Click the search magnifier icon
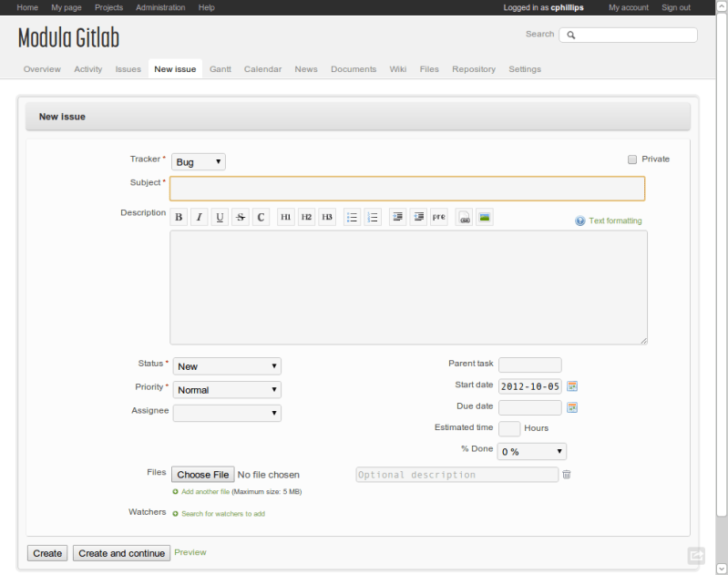Viewport: 728px width, 575px height. click(x=570, y=35)
